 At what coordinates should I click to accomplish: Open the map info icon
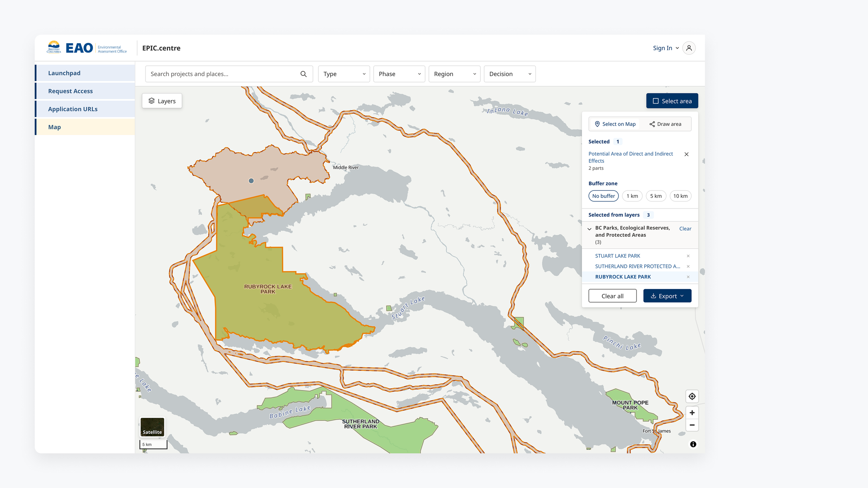point(693,444)
